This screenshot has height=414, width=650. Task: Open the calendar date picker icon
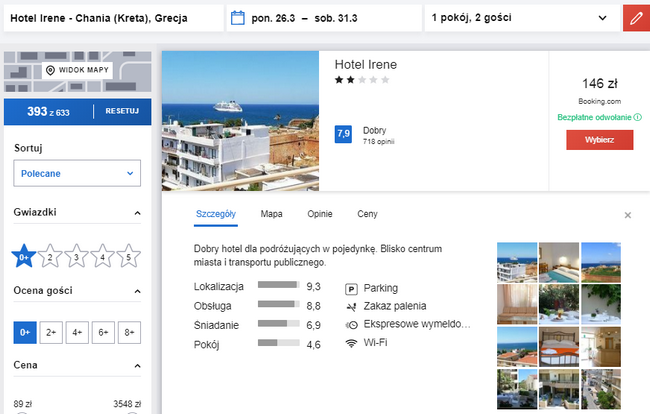click(x=238, y=18)
